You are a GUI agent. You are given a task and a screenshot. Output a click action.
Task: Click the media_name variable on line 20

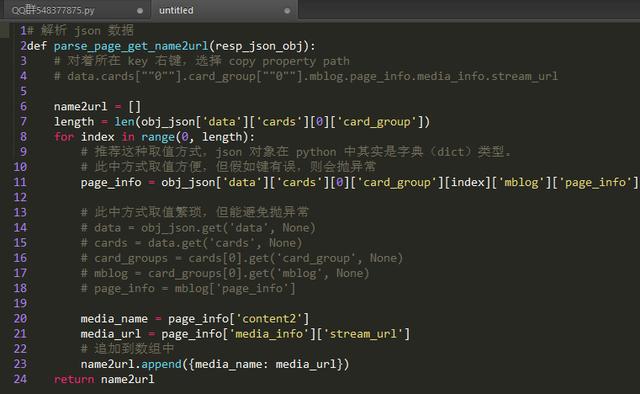(114, 318)
